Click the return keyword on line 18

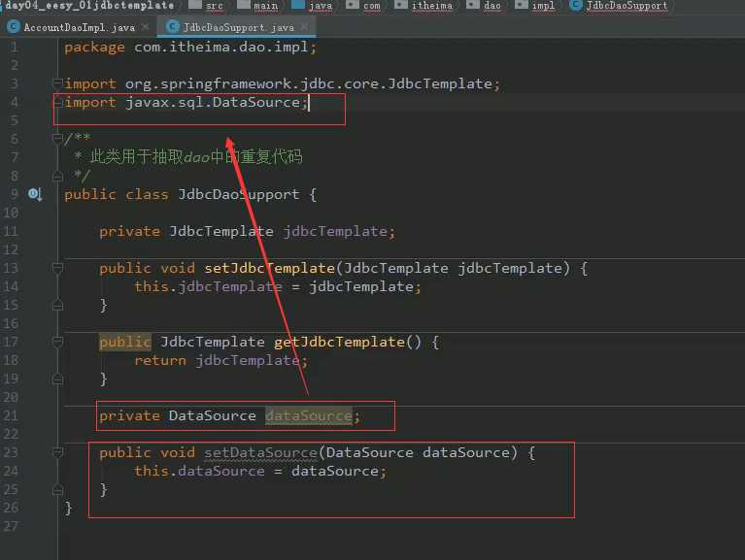click(x=160, y=360)
